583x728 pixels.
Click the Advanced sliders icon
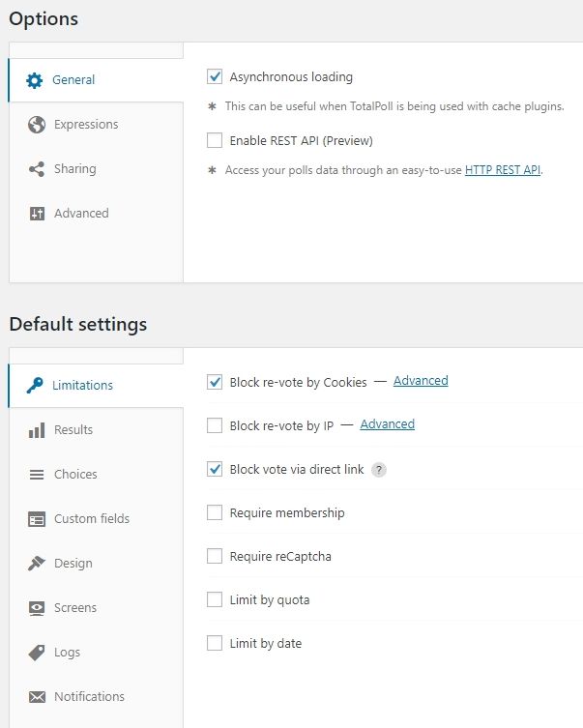(37, 214)
